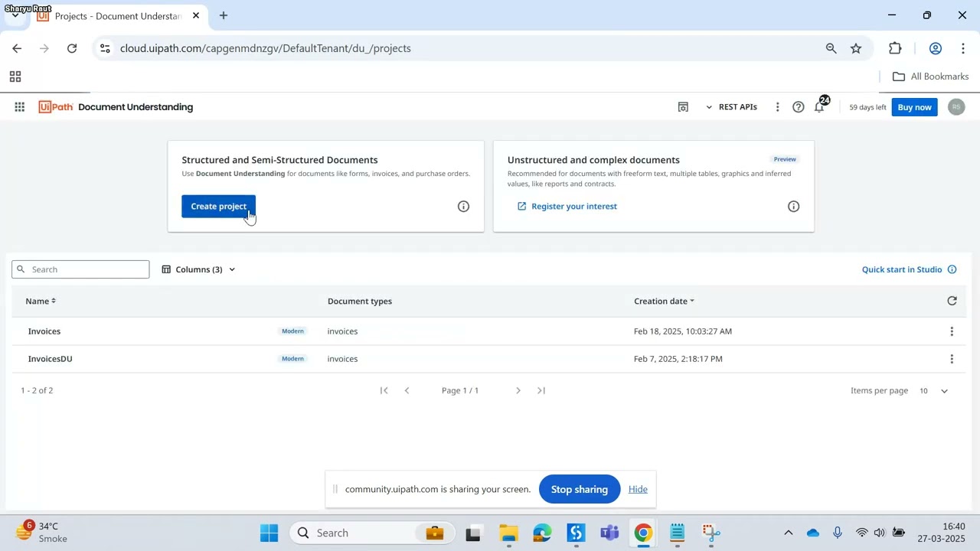Open the UiPath app launcher grid
Viewport: 980px width, 551px height.
pos(20,107)
